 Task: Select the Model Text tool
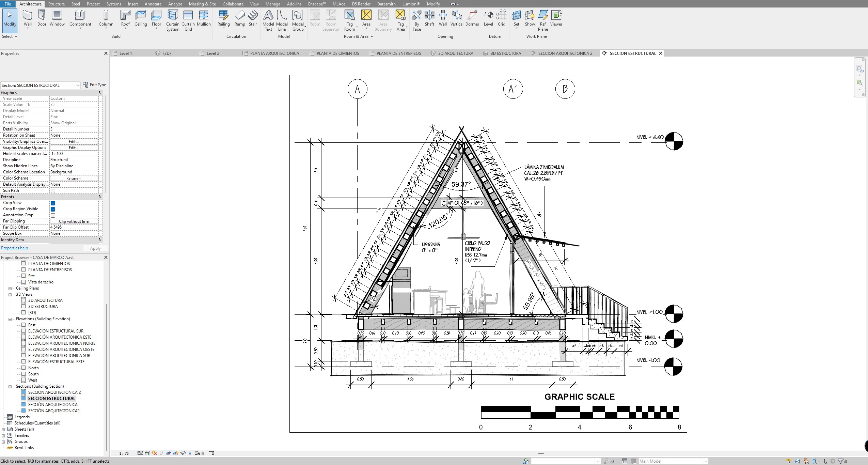coord(268,20)
